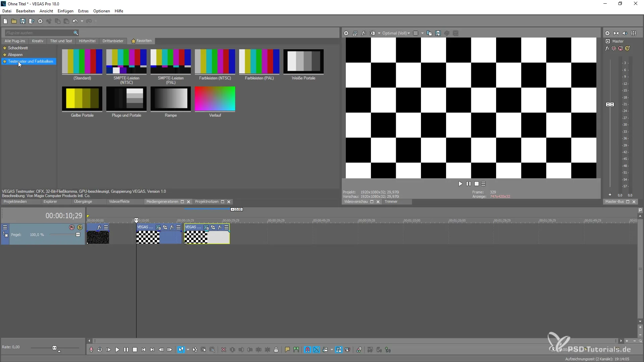Switch to the Kreativ tab

(x=38, y=41)
